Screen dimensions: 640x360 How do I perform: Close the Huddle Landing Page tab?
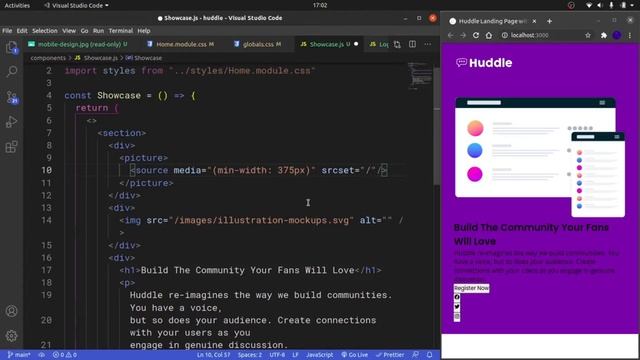click(x=534, y=21)
